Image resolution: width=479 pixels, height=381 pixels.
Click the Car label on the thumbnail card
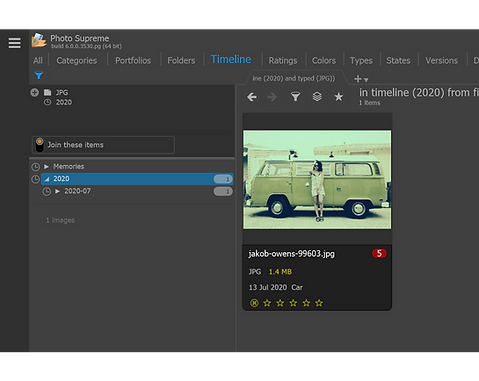[x=297, y=287]
